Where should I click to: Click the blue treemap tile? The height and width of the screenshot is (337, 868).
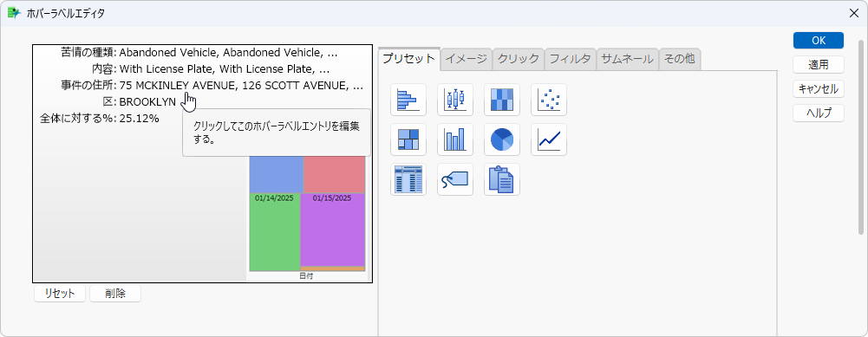(277, 174)
